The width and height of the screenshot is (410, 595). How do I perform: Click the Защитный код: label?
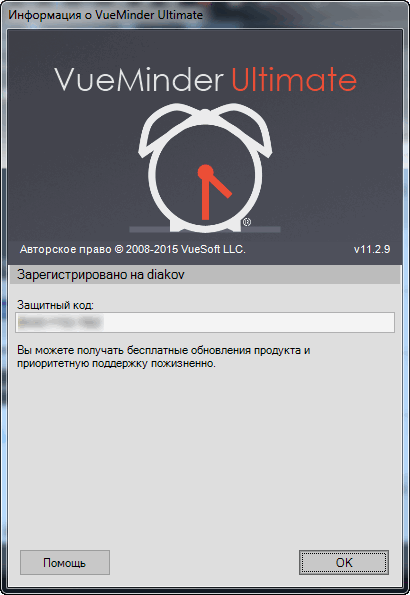(x=55, y=305)
